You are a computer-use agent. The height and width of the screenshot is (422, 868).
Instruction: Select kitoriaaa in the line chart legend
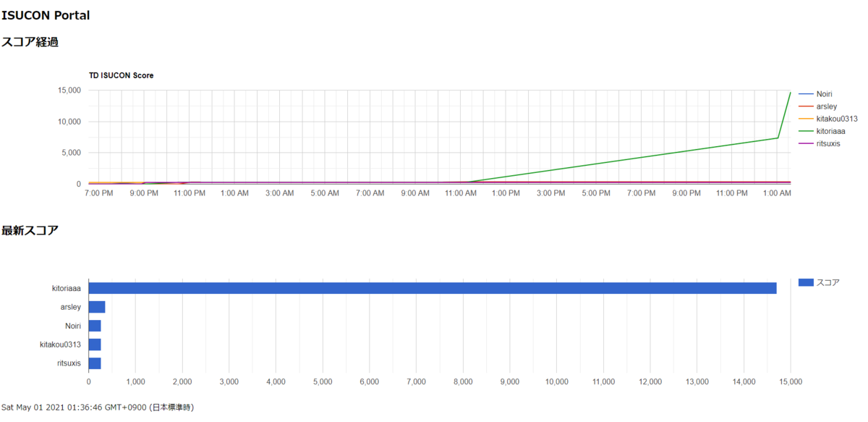point(830,131)
